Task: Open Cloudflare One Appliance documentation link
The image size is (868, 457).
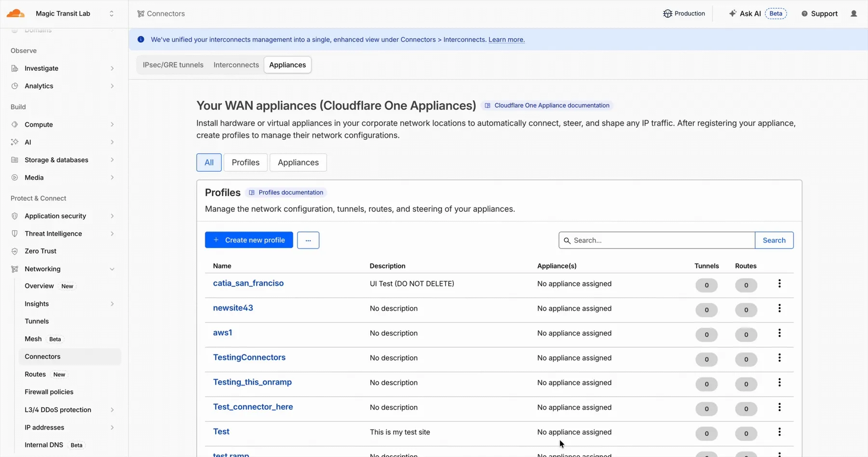Action: pyautogui.click(x=547, y=106)
